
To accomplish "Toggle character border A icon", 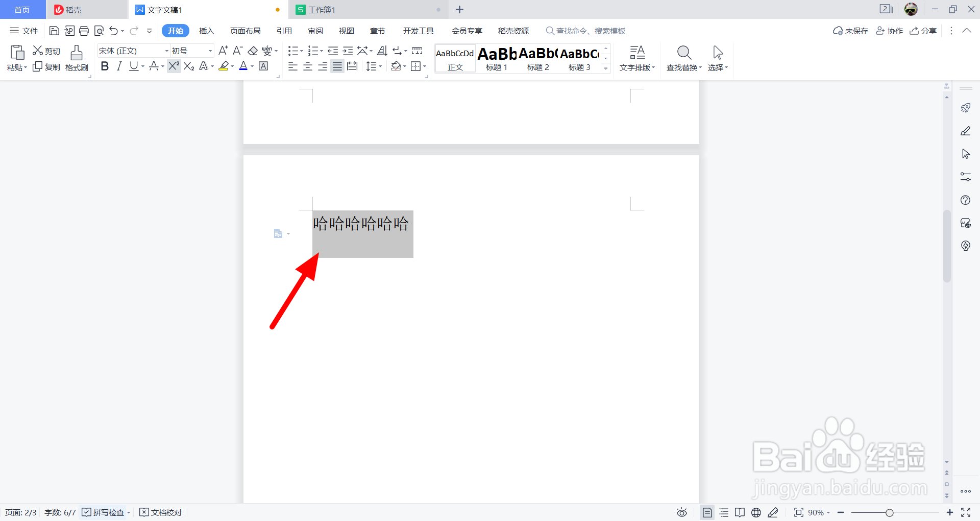I will click(263, 66).
